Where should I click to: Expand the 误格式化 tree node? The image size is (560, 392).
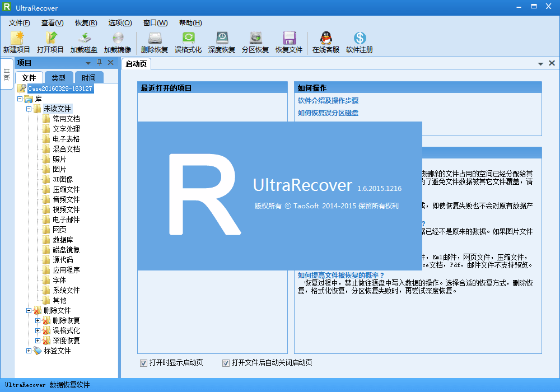(x=38, y=330)
